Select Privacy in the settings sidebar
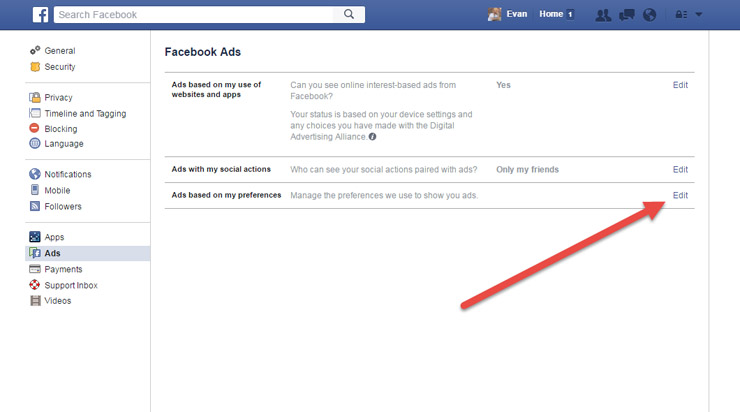 coord(58,98)
